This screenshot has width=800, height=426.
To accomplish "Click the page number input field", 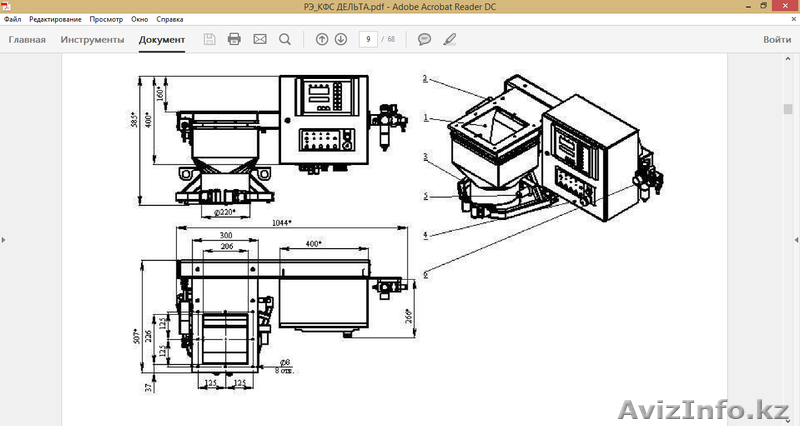I will click(x=370, y=39).
